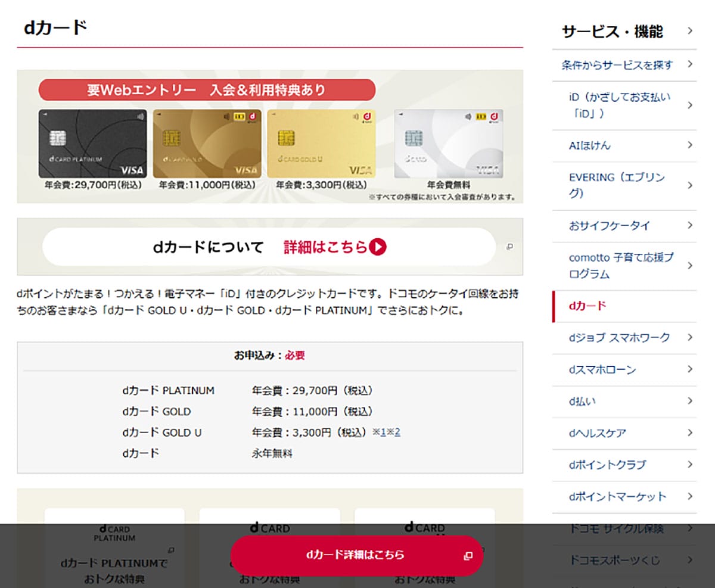Click chevron next to dポイントクラブ
715x588 pixels.
[689, 465]
